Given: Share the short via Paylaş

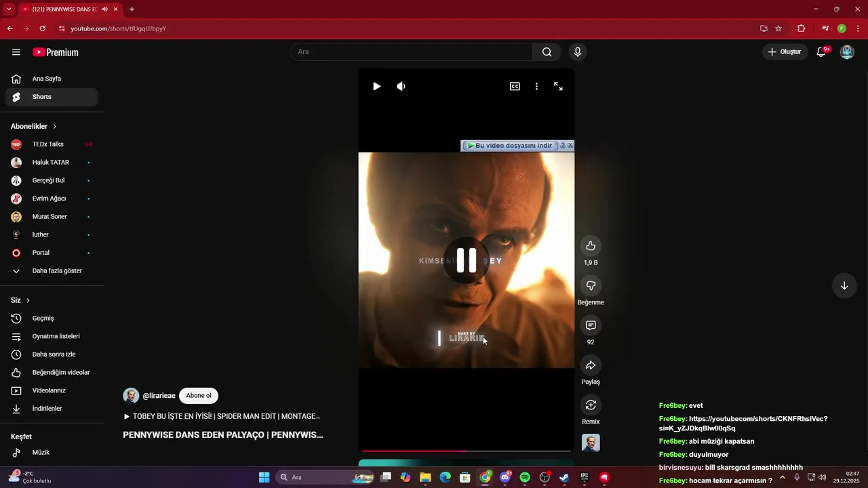Looking at the screenshot, I should coord(591,365).
